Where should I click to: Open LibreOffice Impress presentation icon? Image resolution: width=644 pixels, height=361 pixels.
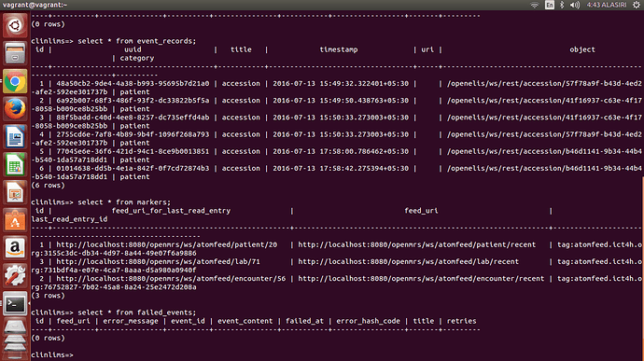click(15, 192)
